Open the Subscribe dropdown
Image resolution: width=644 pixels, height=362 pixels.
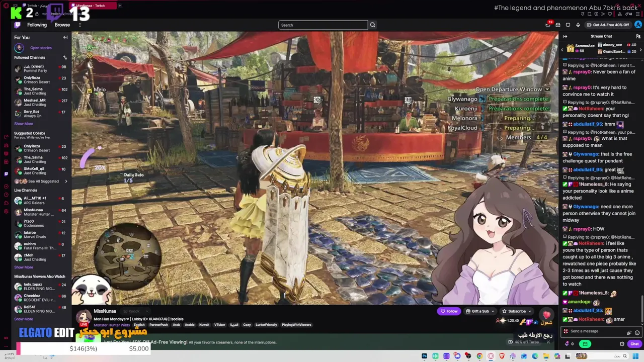(517, 311)
